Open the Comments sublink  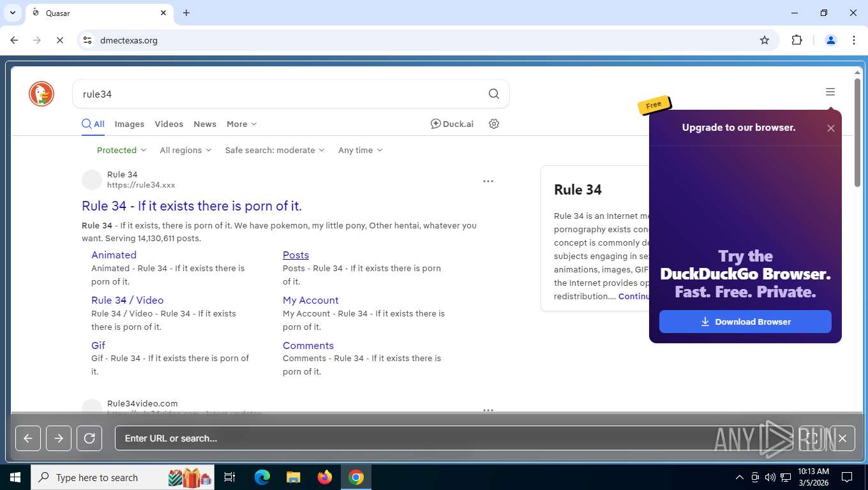pyautogui.click(x=308, y=345)
